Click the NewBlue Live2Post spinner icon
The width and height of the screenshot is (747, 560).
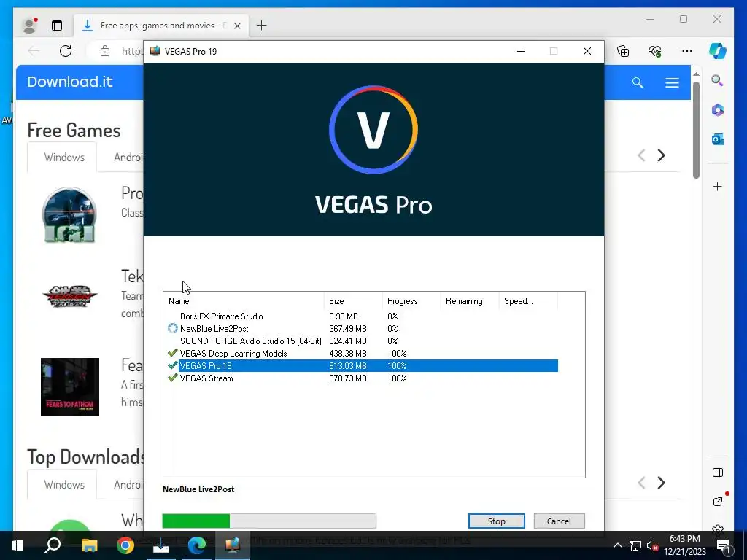tap(172, 328)
